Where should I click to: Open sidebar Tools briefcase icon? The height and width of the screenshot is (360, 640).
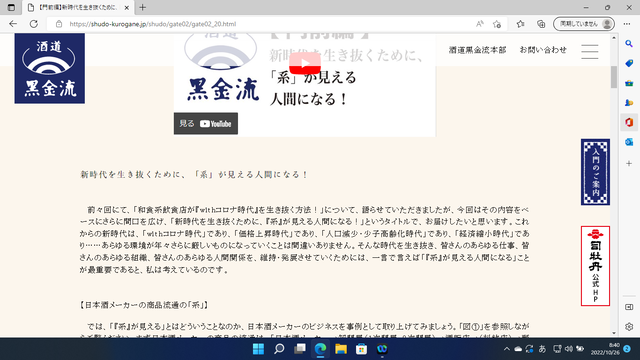[629, 83]
